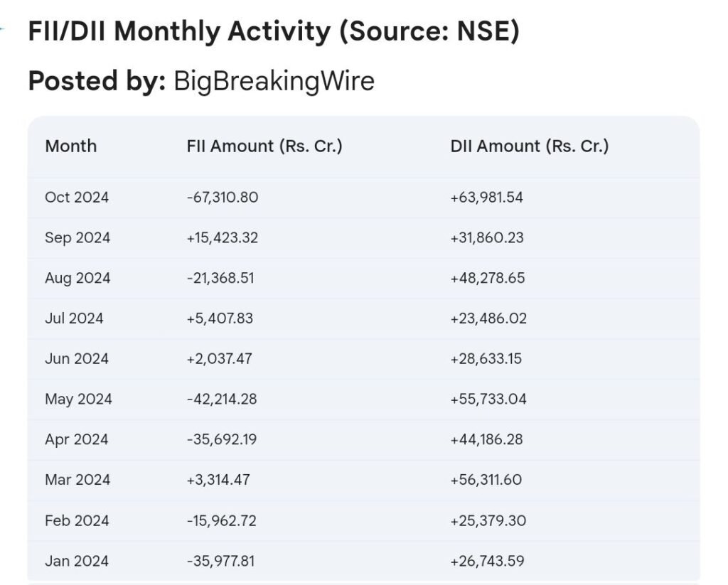This screenshot has width=728, height=585.
Task: Click the Oct 2024 FII value -67,310.80
Action: [x=223, y=198]
